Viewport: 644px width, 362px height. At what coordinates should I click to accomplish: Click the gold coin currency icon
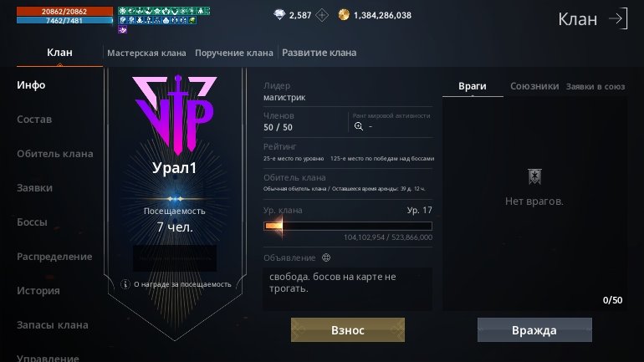coord(344,15)
